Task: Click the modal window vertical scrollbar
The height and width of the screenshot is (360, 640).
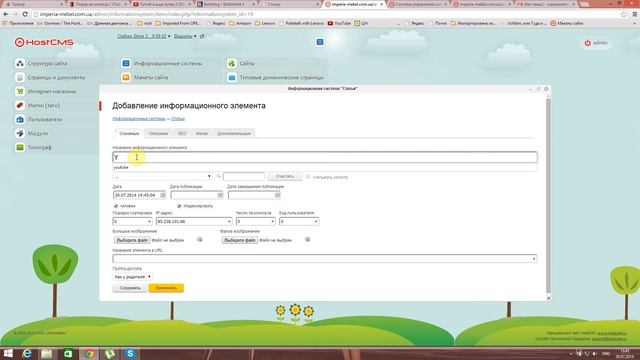Action: (x=548, y=196)
